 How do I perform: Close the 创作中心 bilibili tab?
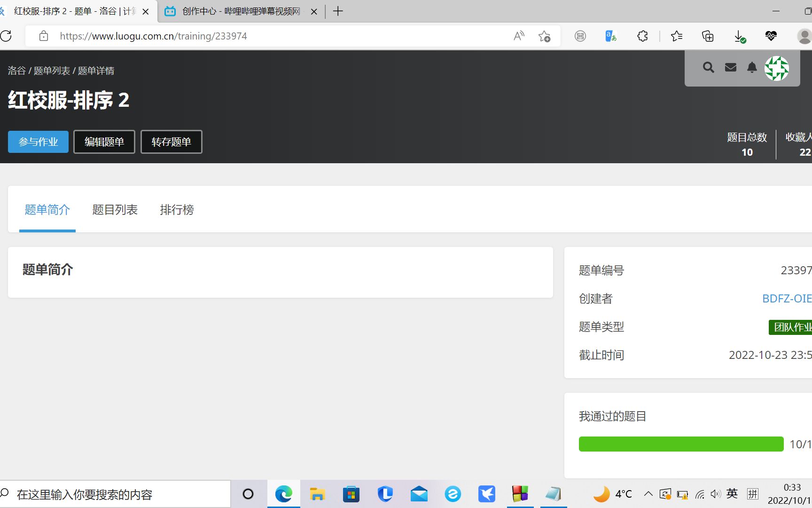point(314,12)
